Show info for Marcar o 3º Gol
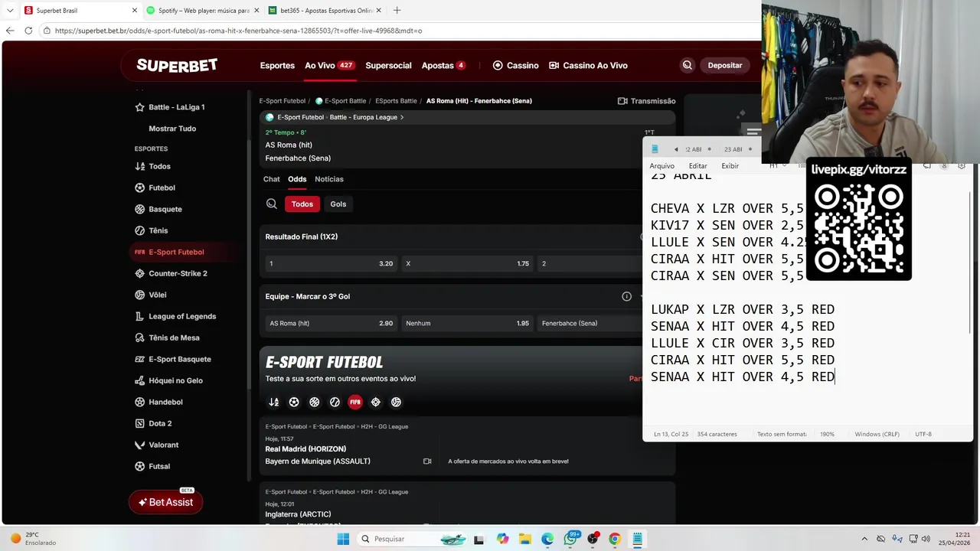 pyautogui.click(x=626, y=296)
